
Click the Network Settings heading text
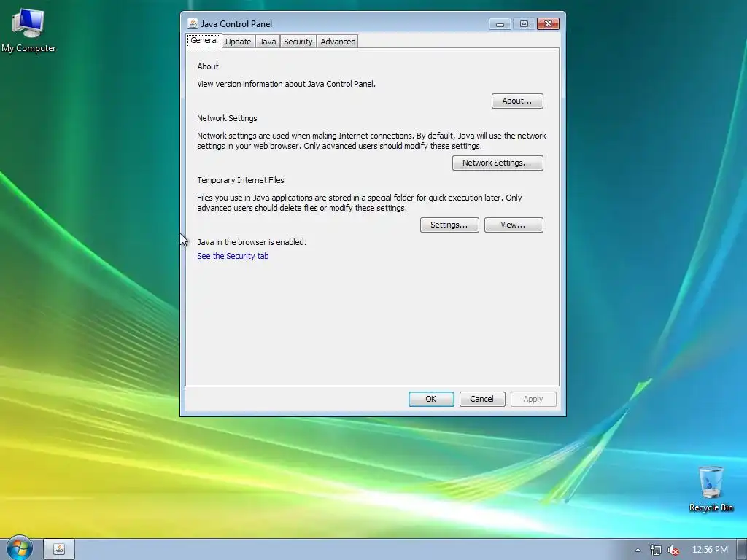coord(227,118)
